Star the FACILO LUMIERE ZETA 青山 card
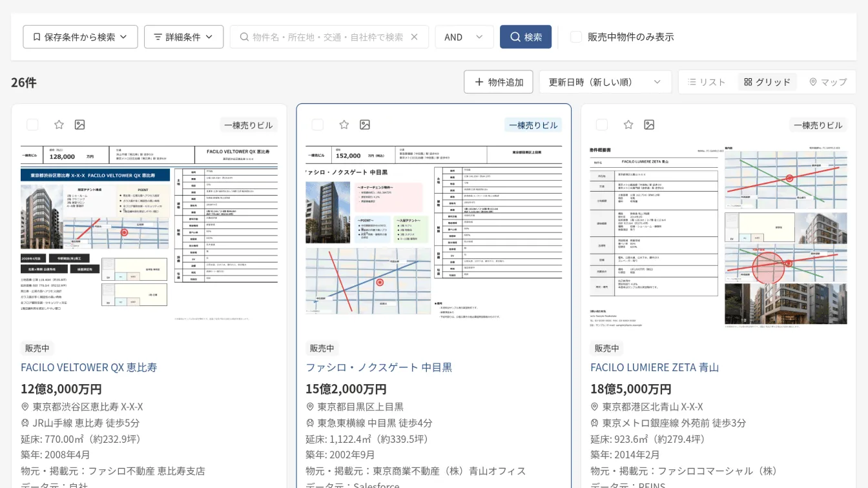This screenshot has width=868, height=488. coord(628,125)
